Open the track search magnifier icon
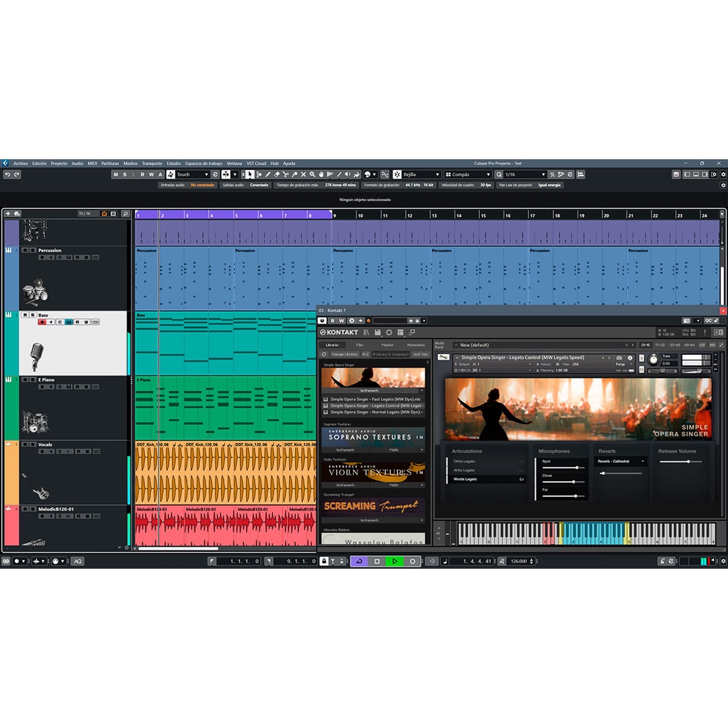 126,213
